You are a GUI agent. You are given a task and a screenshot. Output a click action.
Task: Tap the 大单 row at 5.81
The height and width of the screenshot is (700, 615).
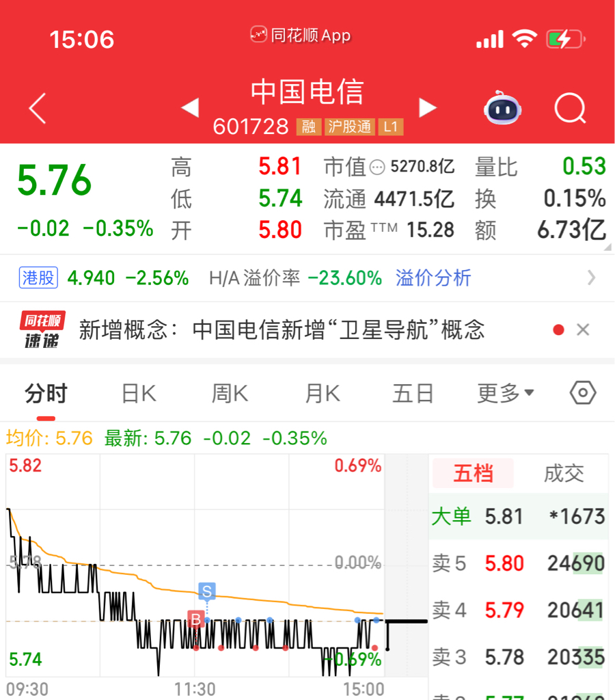click(x=518, y=517)
